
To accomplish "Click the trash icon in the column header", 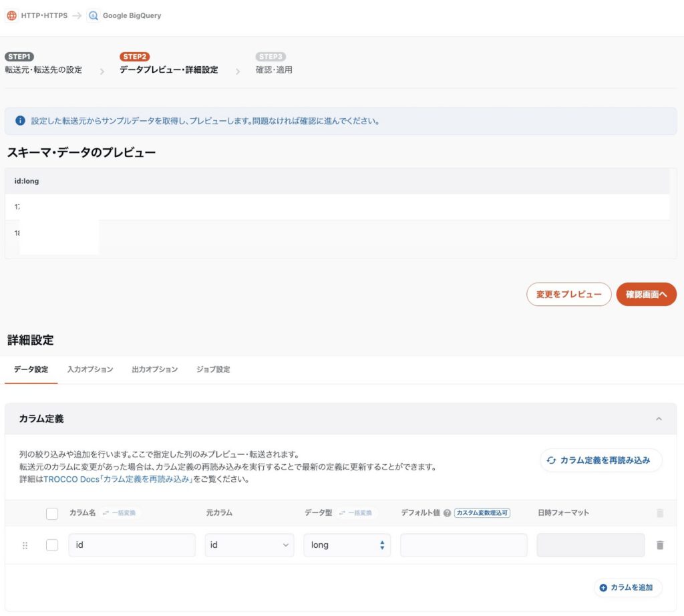I will 660,513.
